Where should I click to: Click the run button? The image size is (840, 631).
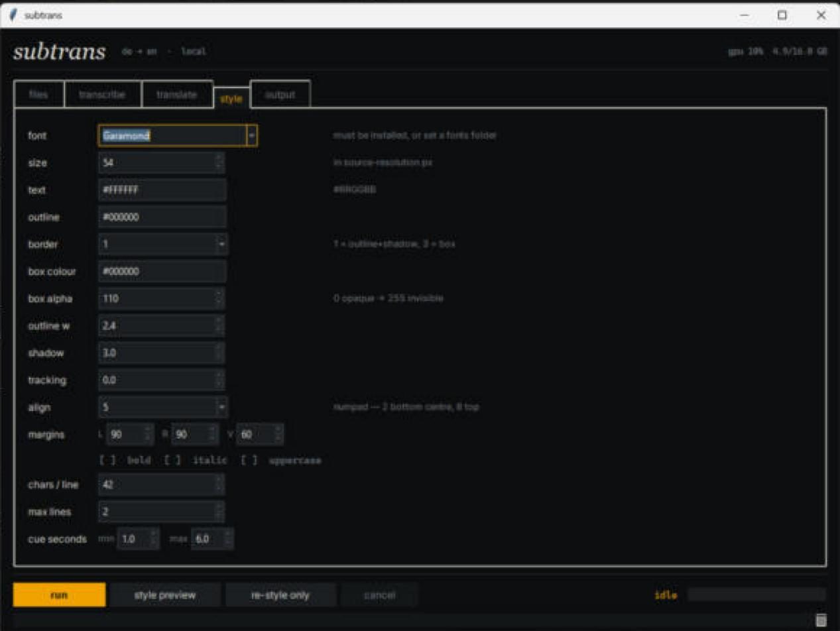pyautogui.click(x=59, y=595)
